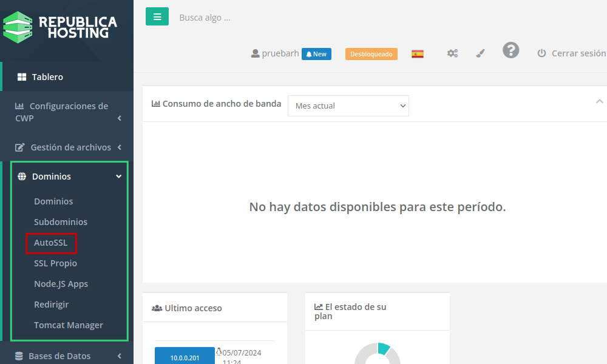
Task: Select the Spanish flag language icon
Action: (418, 53)
